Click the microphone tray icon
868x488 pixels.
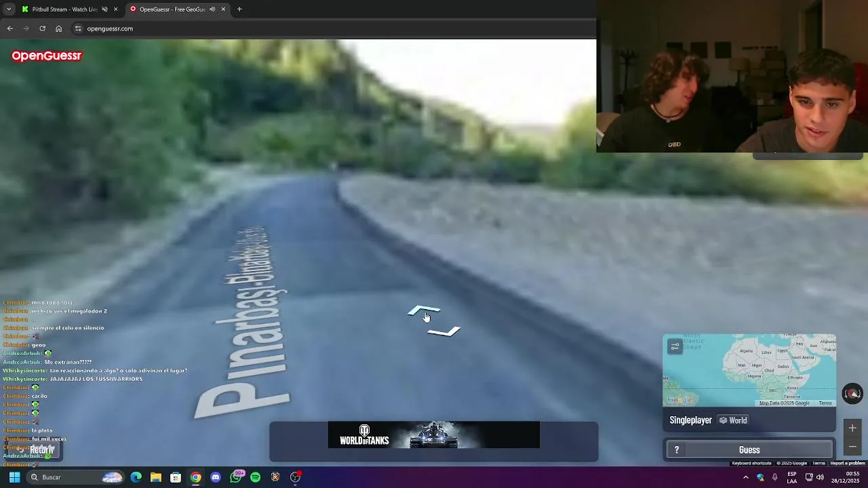tap(775, 477)
